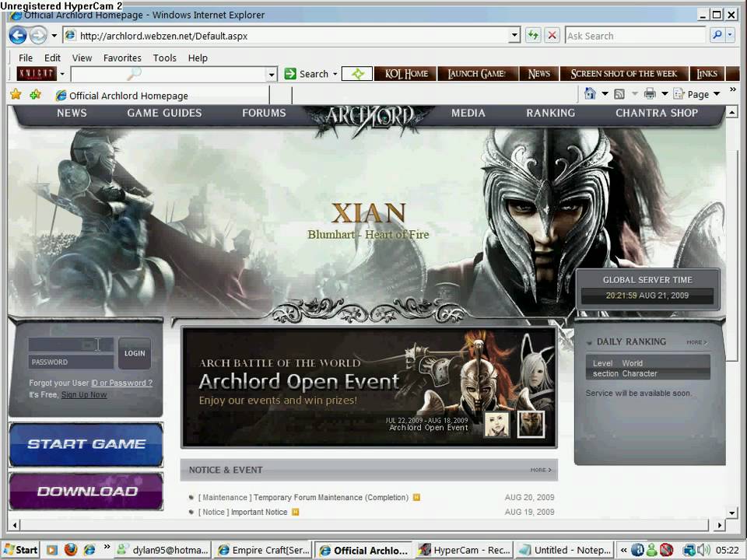The height and width of the screenshot is (560, 747).
Task: Open the GAME GUIDES navigation item
Action: pyautogui.click(x=164, y=113)
